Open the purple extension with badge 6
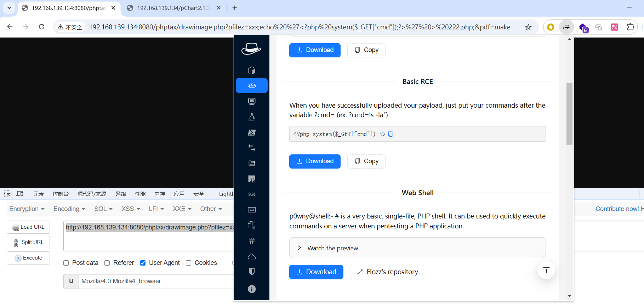The height and width of the screenshot is (307, 644). (x=583, y=27)
